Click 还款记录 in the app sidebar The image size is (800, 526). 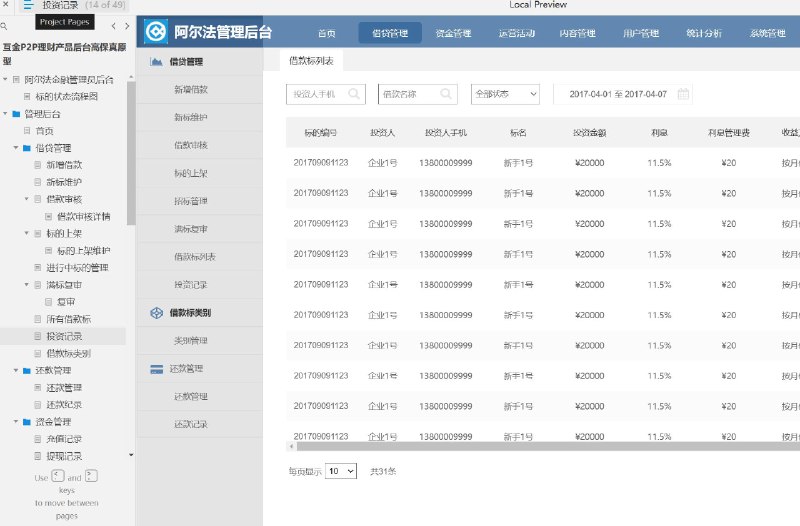191,424
